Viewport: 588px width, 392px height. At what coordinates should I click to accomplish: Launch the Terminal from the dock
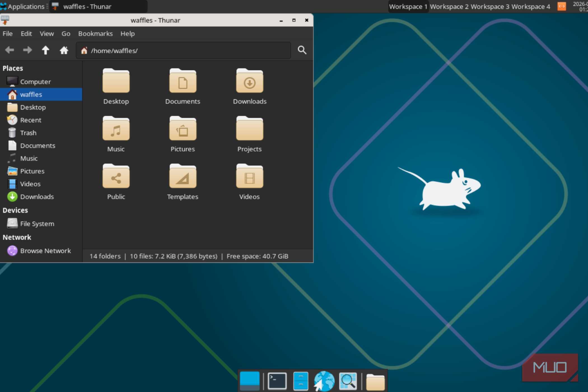[277, 381]
